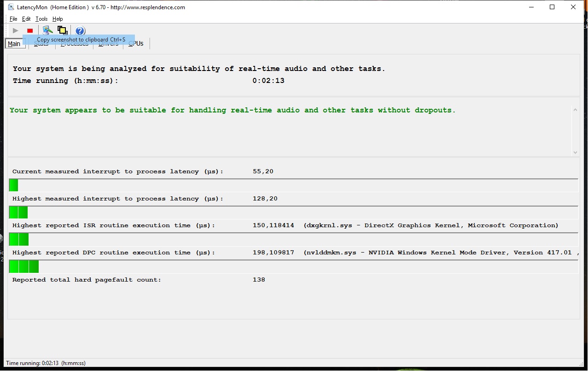
Task: Click the current interrupt latency green bar
Action: tap(14, 185)
